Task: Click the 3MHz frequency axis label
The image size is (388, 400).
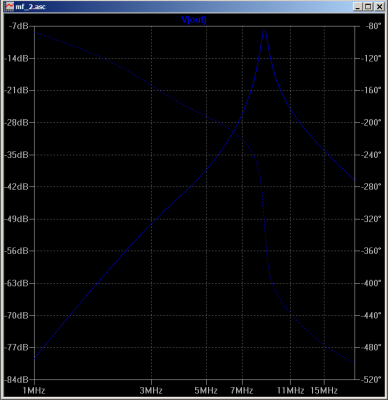Action: (151, 391)
